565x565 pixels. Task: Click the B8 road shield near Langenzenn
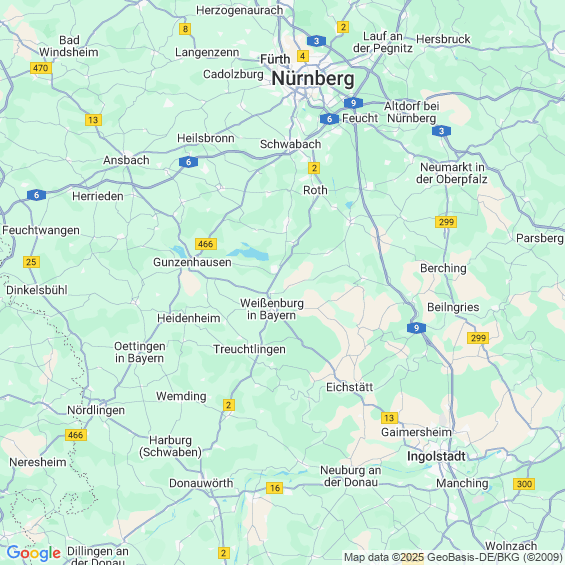185,29
